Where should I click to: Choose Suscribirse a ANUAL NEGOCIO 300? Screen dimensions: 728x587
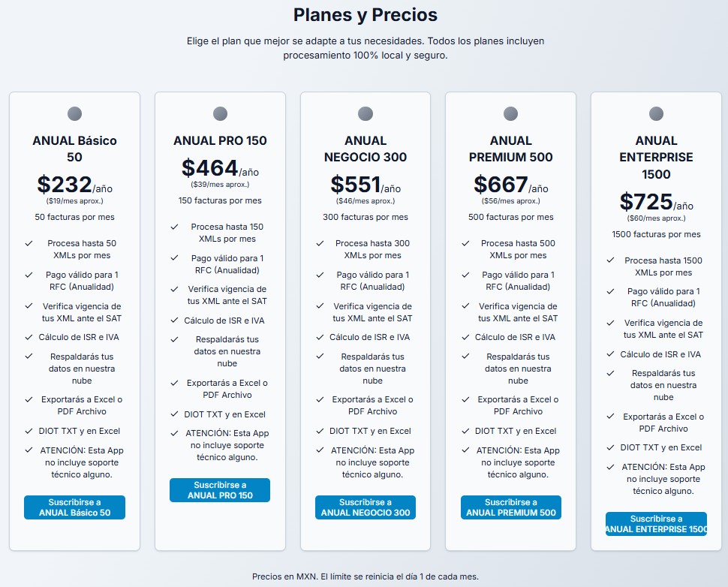pos(366,507)
